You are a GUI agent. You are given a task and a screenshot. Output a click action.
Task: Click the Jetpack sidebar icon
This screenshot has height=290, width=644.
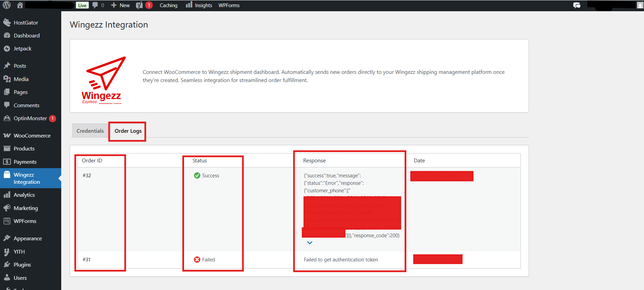click(x=7, y=49)
